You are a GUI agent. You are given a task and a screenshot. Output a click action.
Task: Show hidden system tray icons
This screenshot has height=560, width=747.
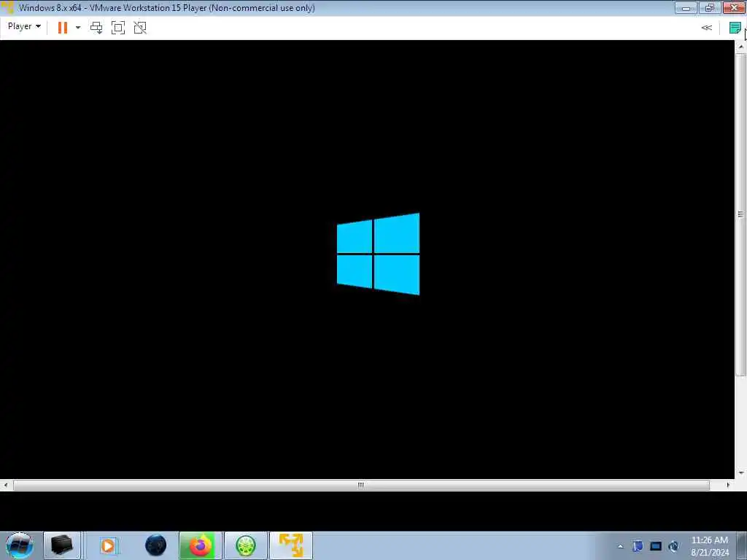click(x=620, y=546)
